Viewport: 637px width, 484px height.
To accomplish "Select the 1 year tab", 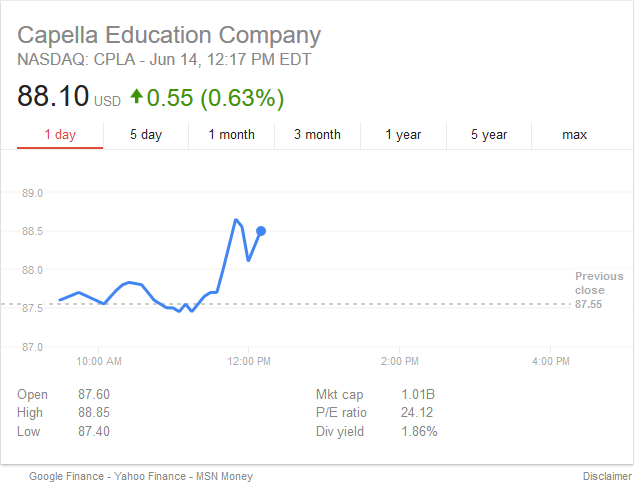I will tap(403, 135).
